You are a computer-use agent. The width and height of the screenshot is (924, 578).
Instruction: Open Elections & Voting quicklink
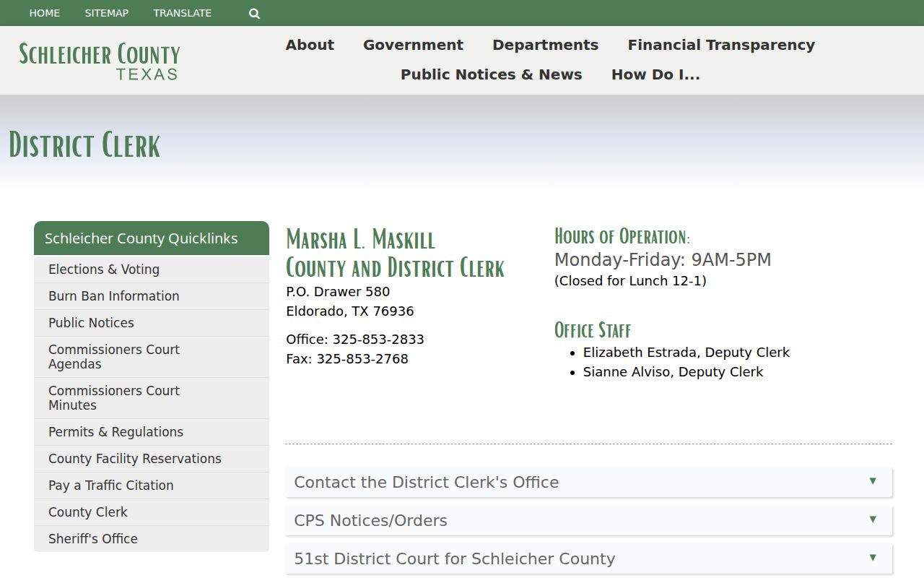click(x=152, y=269)
